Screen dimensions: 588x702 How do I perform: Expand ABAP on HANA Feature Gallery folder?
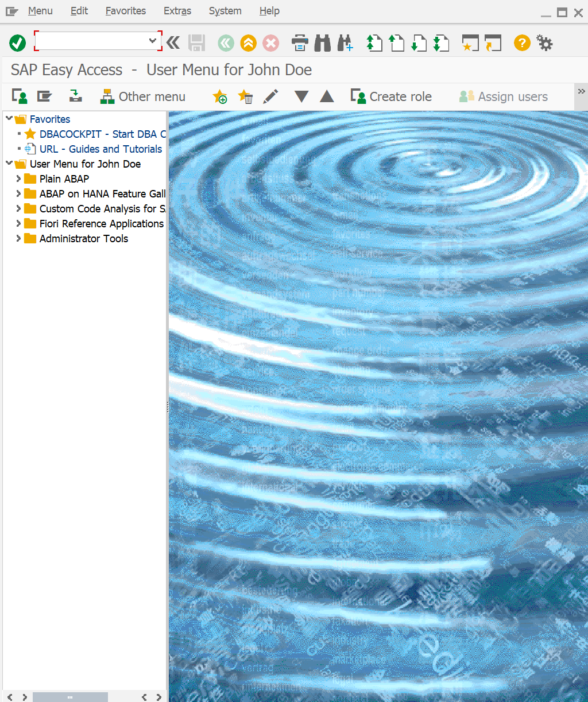(x=18, y=193)
